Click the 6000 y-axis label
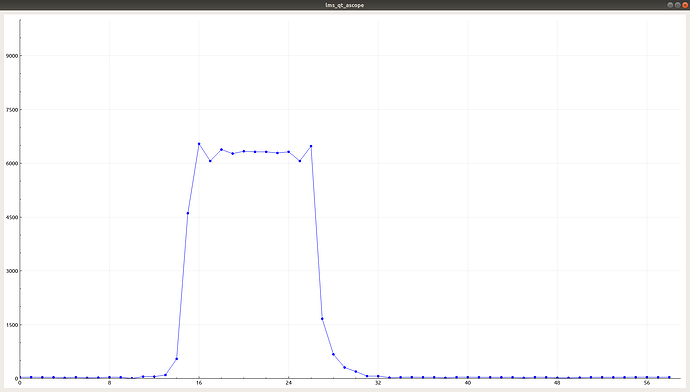Viewport: 690px width, 392px height. 12,164
